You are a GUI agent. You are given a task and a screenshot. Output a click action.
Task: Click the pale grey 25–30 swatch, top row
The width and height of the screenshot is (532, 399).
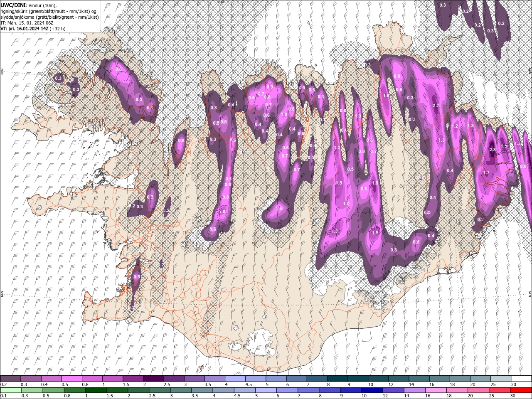point(500,379)
